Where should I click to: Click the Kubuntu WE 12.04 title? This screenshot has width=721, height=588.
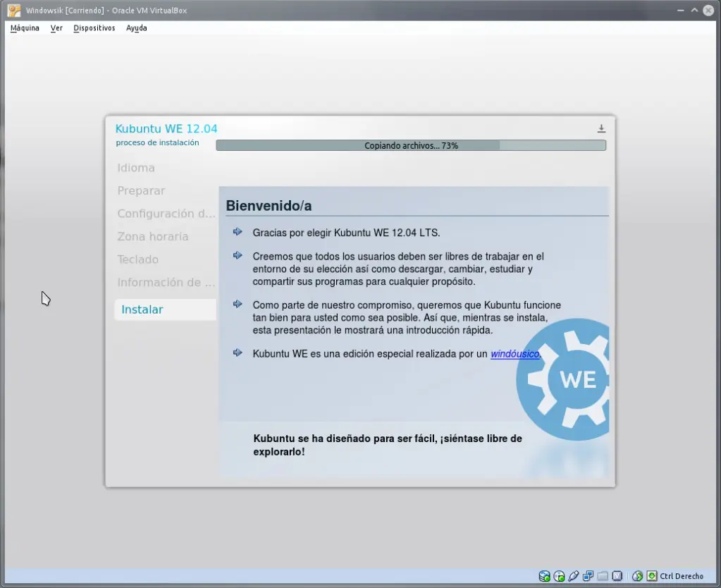pos(166,129)
